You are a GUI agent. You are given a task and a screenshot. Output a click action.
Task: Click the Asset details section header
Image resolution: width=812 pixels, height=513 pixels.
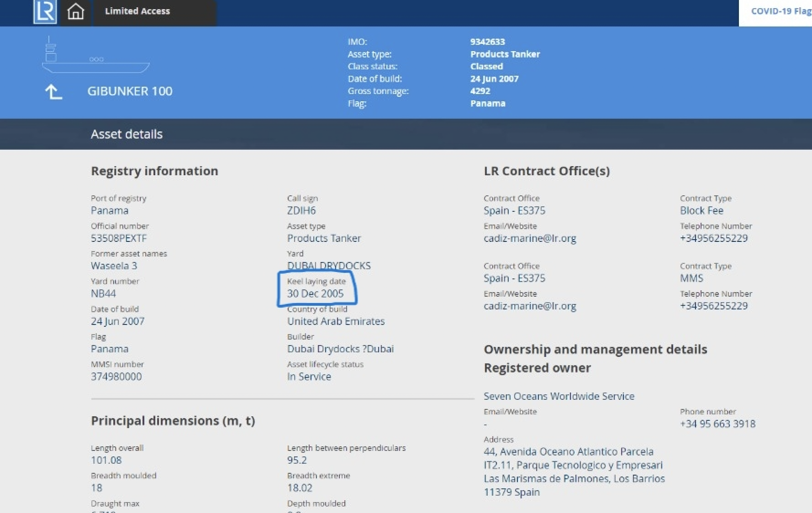[127, 134]
